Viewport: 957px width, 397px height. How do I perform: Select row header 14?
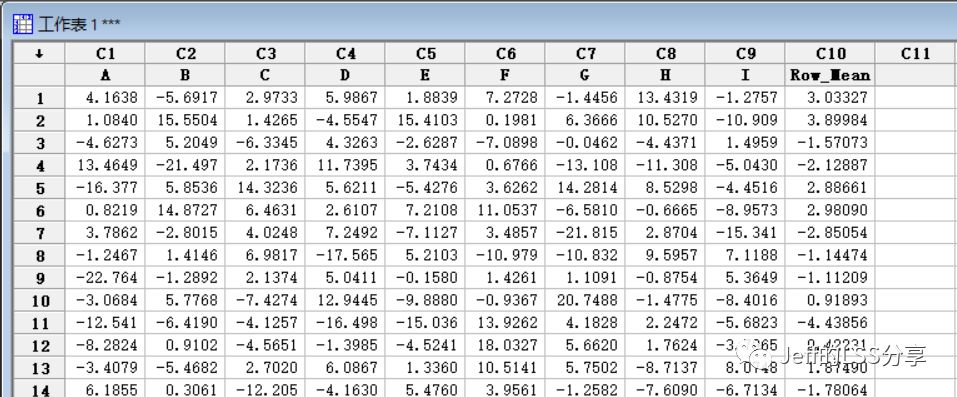[x=39, y=389]
